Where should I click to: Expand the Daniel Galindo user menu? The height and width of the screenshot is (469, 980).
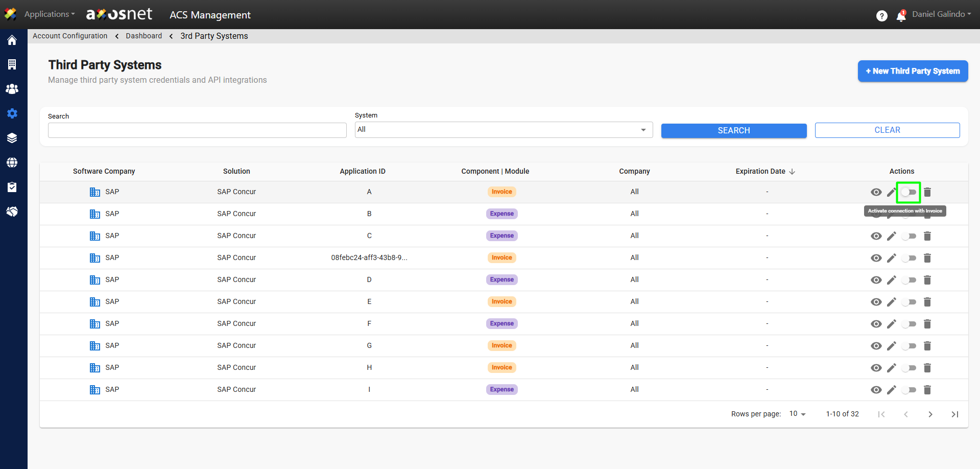(941, 14)
